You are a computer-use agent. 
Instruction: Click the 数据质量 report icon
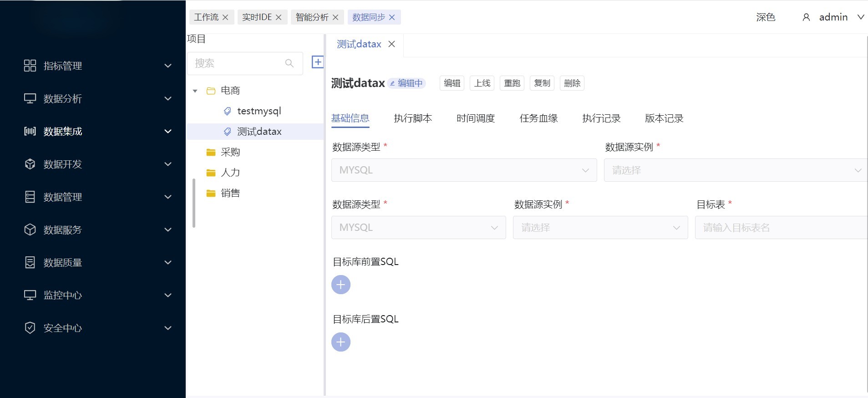coord(30,262)
